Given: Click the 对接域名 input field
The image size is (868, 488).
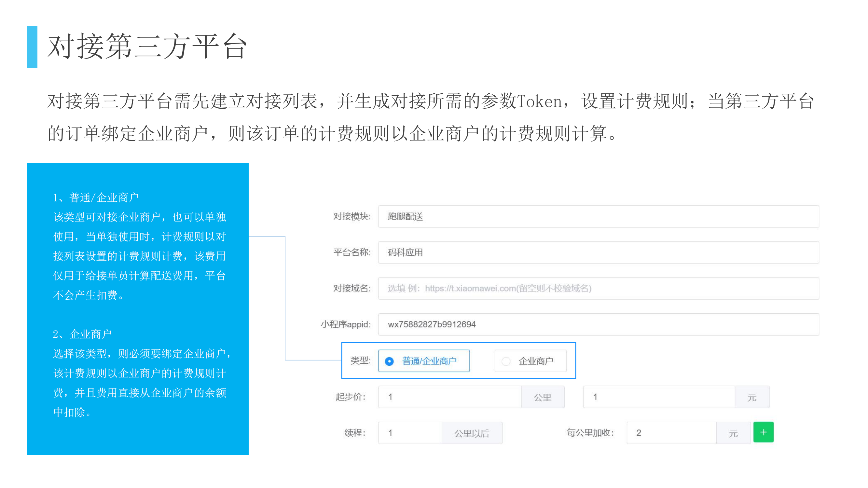Looking at the screenshot, I should [x=599, y=288].
